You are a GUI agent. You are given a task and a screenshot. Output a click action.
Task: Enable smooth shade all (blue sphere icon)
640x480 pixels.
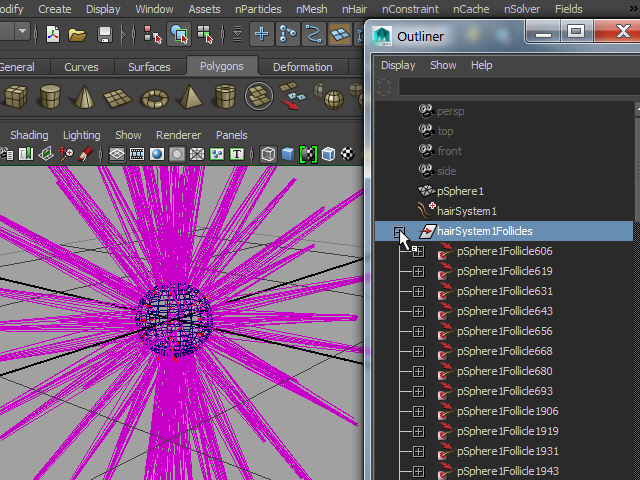pos(157,154)
